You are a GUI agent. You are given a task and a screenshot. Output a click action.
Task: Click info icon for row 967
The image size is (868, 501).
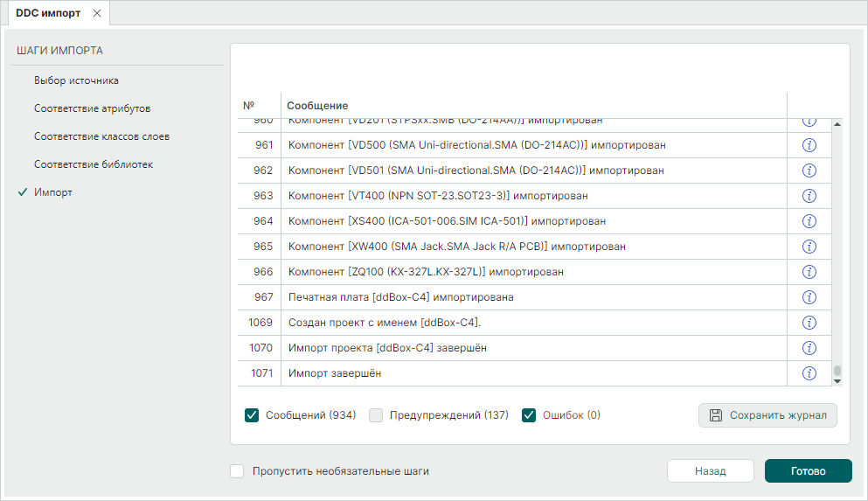click(809, 297)
